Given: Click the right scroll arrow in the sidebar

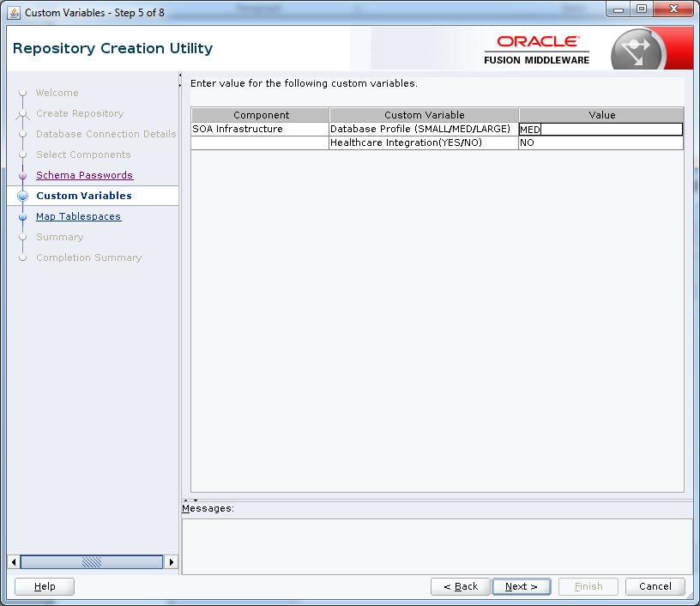Looking at the screenshot, I should click(171, 561).
